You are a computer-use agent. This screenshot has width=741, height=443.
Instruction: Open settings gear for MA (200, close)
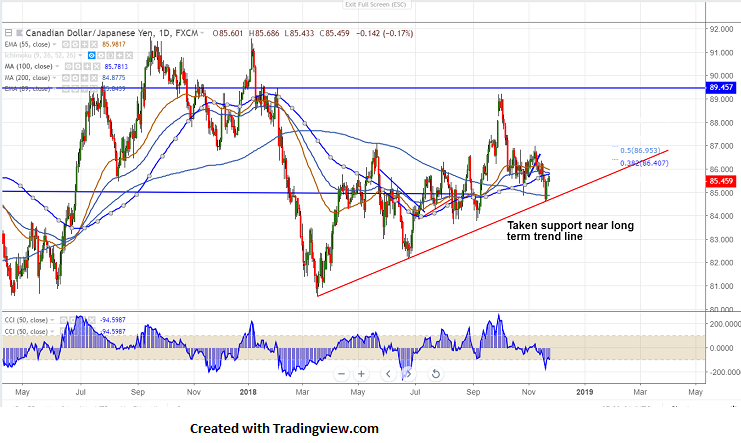pos(75,78)
